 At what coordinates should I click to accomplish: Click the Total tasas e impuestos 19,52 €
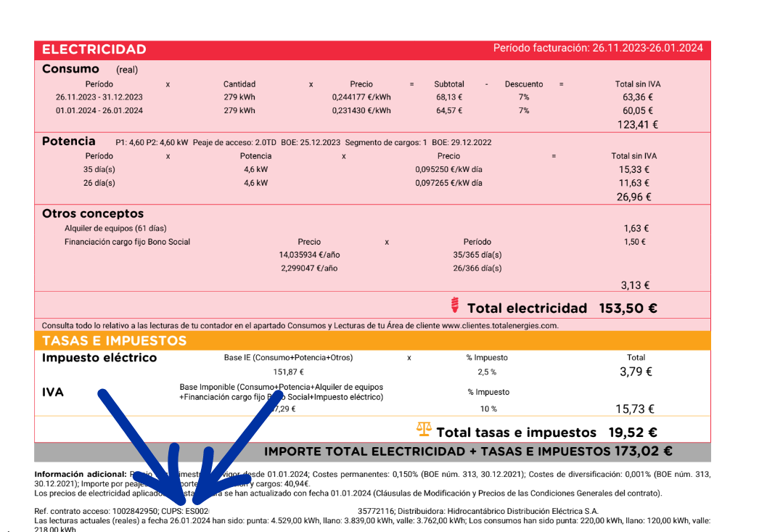coord(546,433)
